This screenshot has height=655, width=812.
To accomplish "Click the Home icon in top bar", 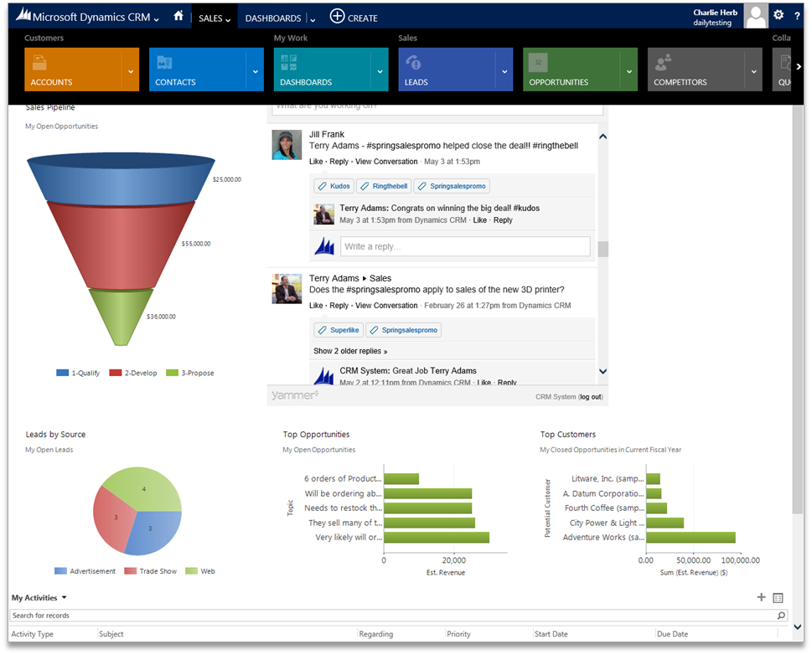I will [x=178, y=16].
